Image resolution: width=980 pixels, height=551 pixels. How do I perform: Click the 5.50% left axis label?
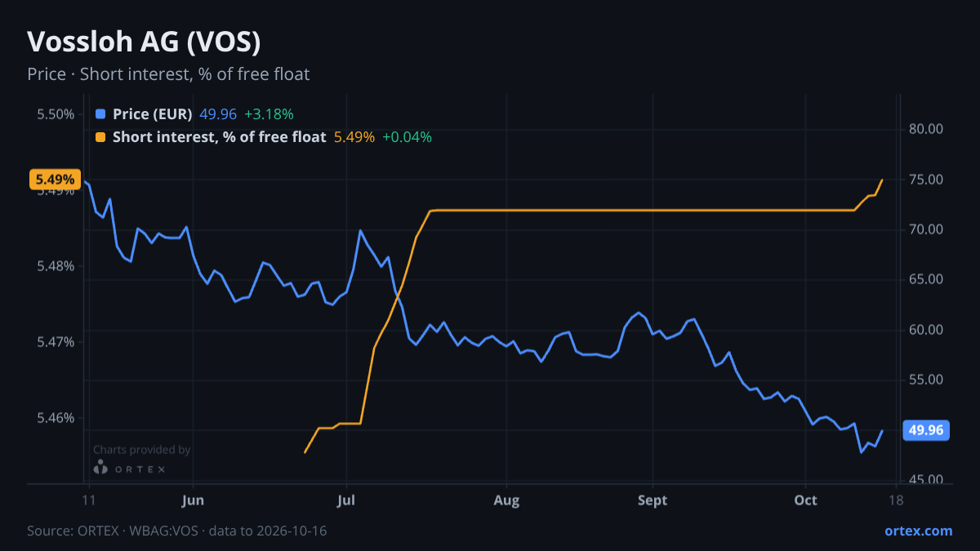[x=56, y=113]
